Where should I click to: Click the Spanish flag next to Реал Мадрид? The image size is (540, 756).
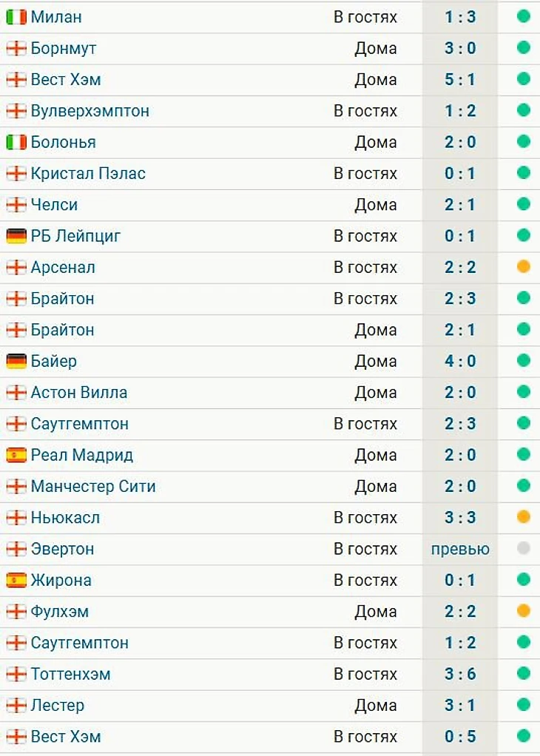[16, 455]
